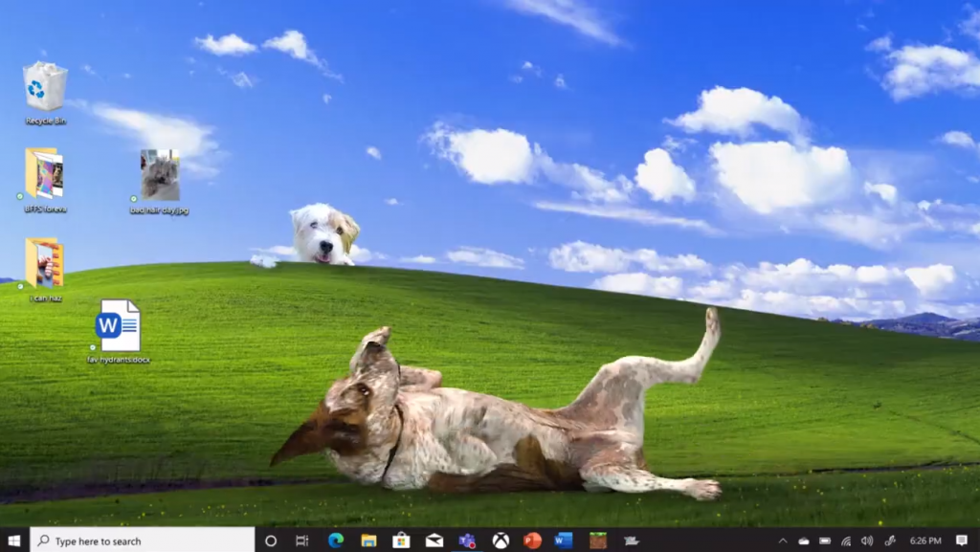This screenshot has height=552, width=980.
Task: Check the battery status tray icon
Action: click(825, 541)
